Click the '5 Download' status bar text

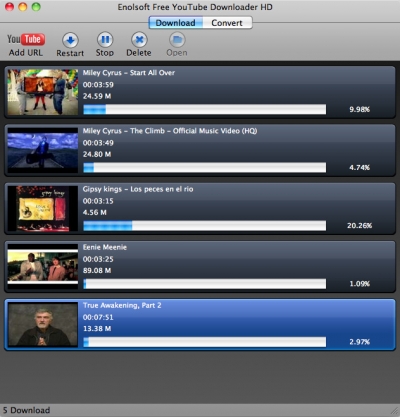[x=26, y=410]
